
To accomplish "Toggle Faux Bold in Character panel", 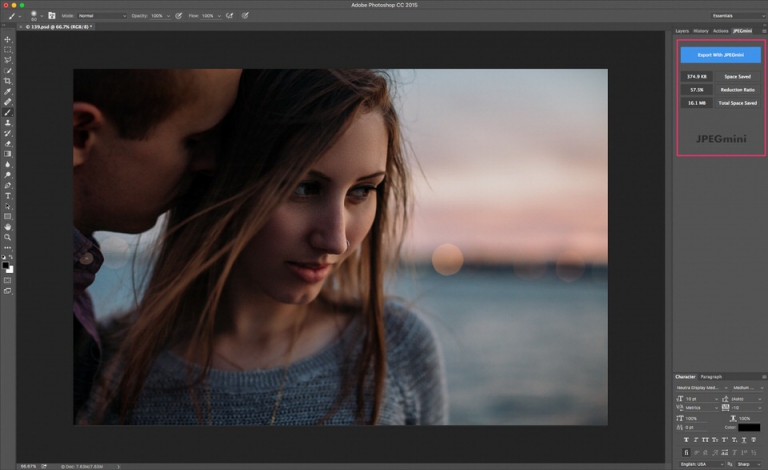I will coord(686,440).
